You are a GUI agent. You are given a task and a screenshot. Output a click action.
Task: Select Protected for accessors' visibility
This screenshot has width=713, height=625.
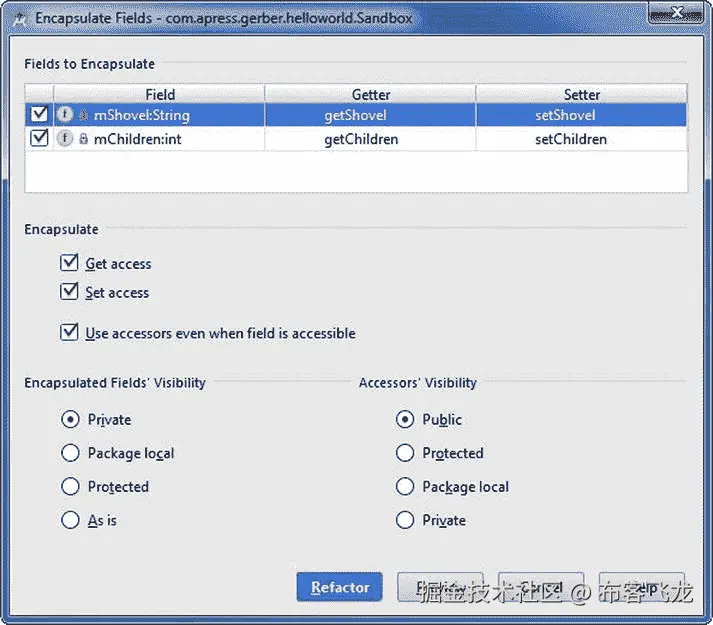point(405,453)
